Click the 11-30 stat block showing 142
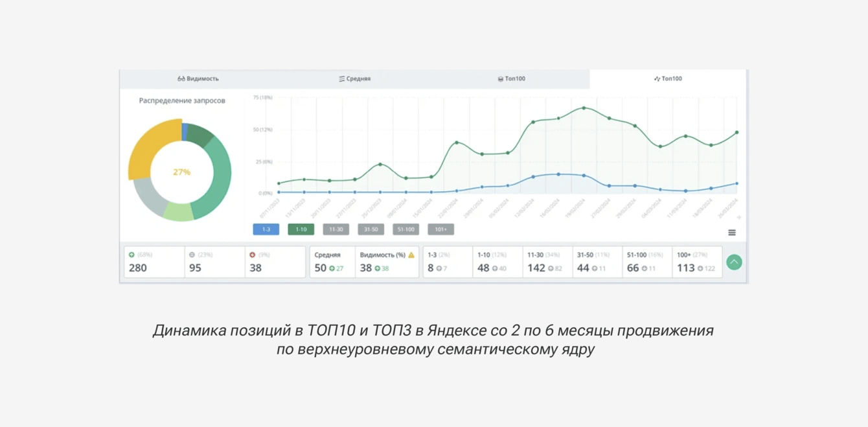The image size is (868, 427). 547,262
